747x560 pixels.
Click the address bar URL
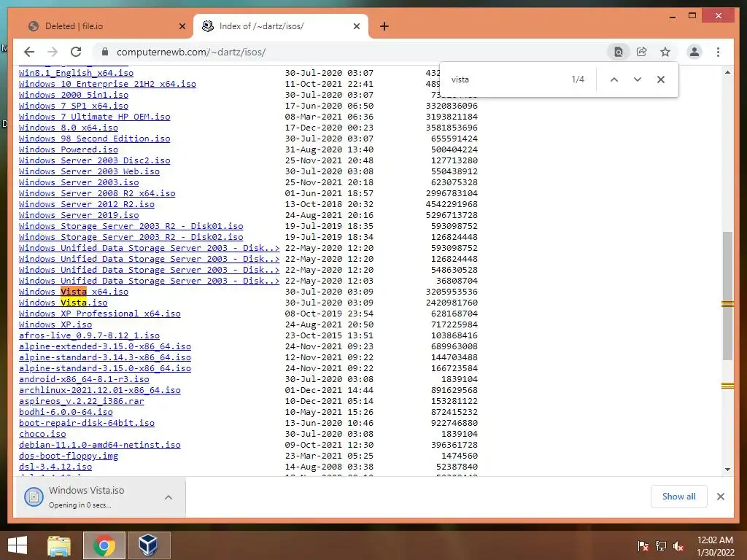(191, 52)
